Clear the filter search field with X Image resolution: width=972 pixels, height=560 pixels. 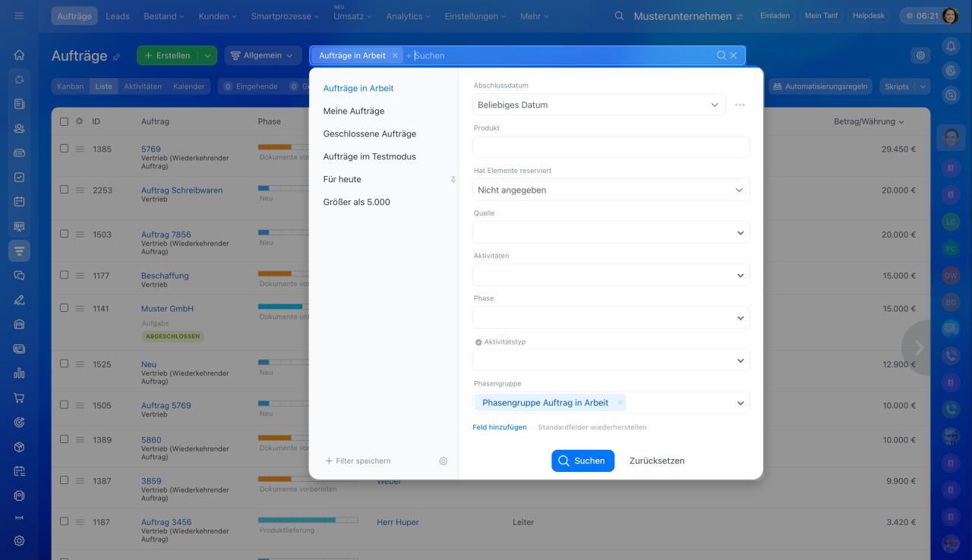(734, 55)
